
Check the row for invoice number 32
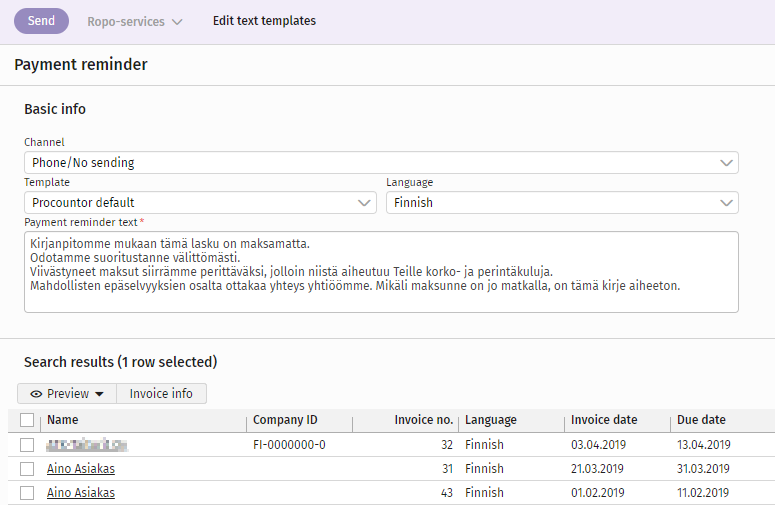(27, 445)
